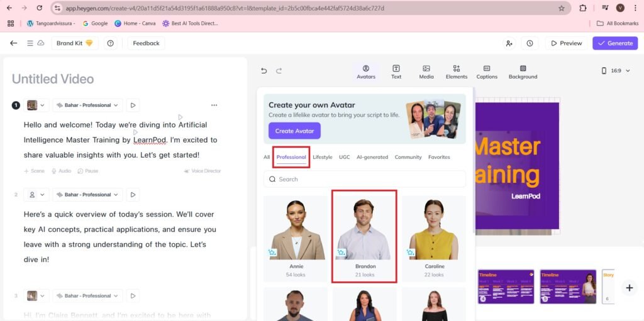Viewport: 644px width, 321px height.
Task: Open the Home - Canva bookmark
Action: pos(135,23)
